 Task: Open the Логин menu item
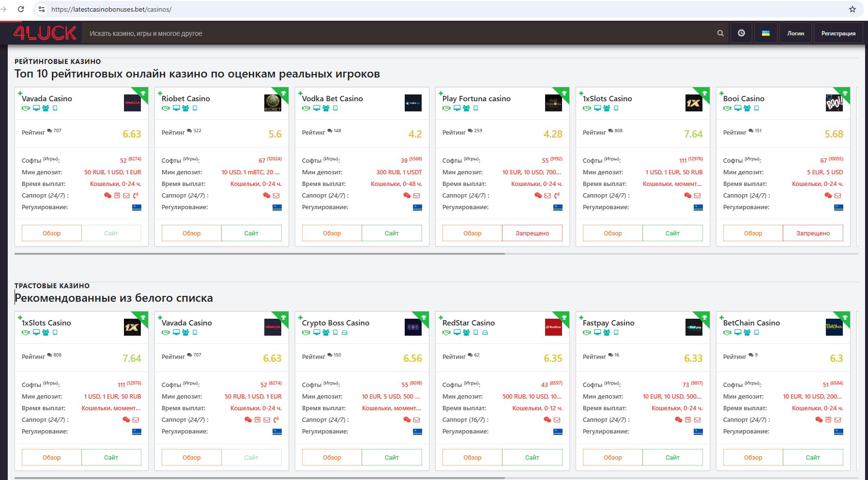pos(795,33)
